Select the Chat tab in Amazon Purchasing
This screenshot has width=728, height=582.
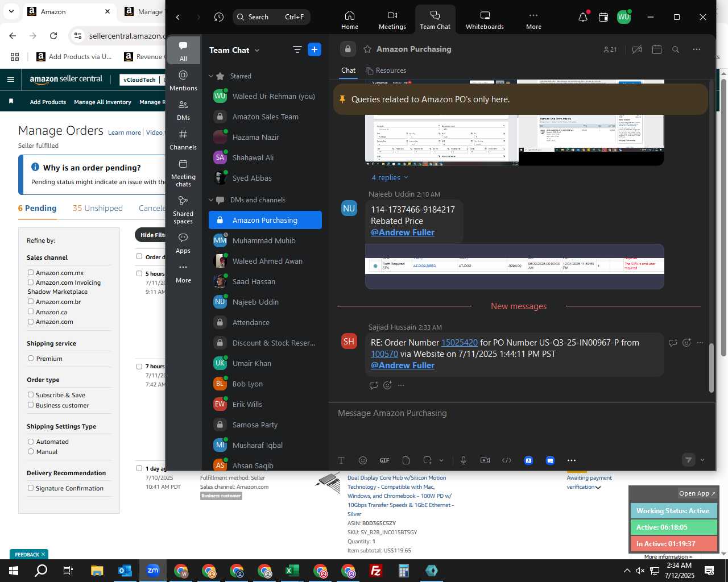(x=348, y=70)
